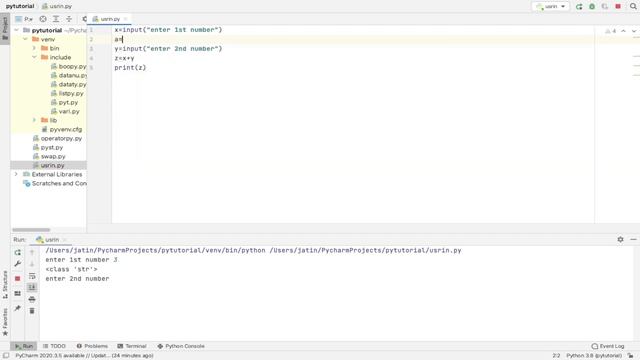Expand all in Project panel
This screenshot has width=640, height=360.
(56, 19)
